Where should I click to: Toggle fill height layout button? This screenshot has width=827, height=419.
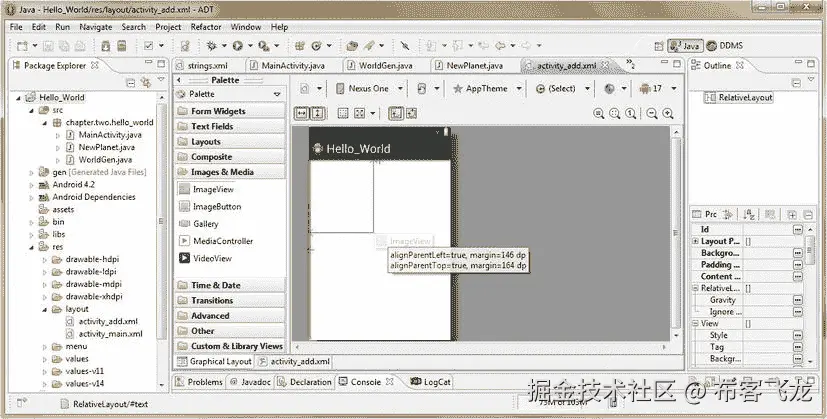tap(318, 113)
